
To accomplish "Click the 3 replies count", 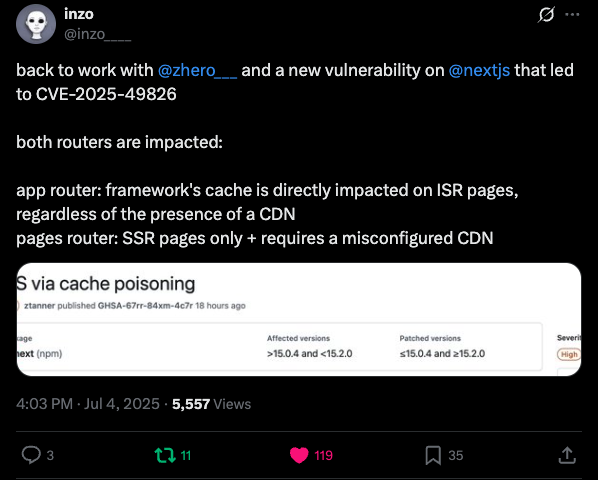I will (50, 455).
